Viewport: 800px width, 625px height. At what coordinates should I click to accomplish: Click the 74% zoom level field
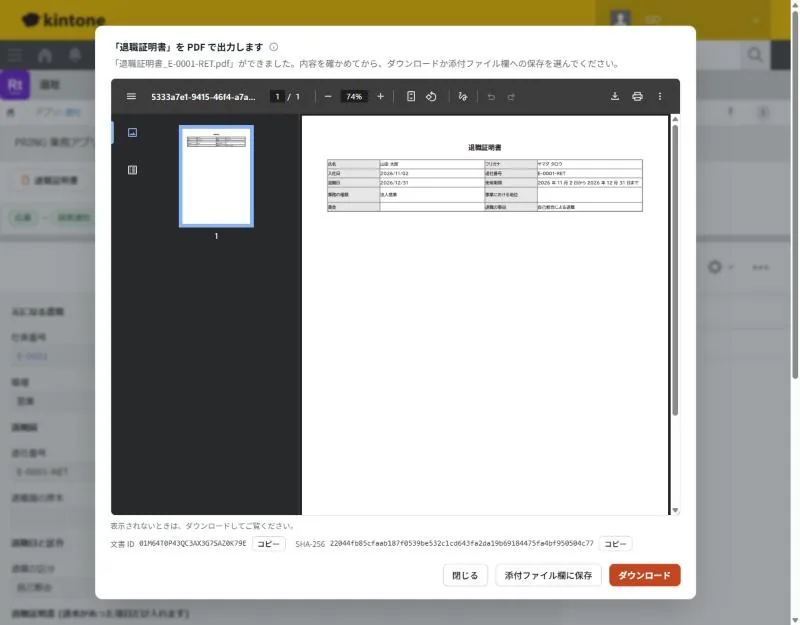pos(354,96)
